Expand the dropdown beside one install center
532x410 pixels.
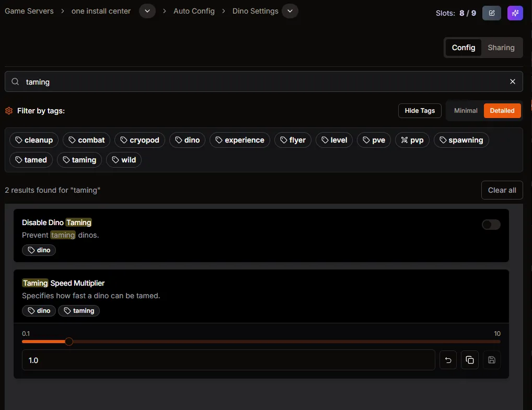click(147, 10)
